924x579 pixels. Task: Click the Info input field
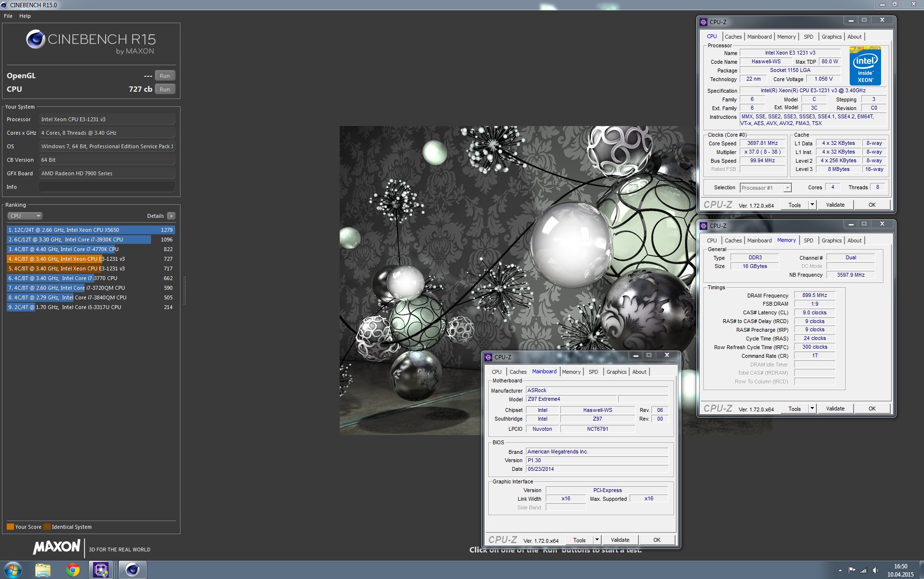point(107,187)
